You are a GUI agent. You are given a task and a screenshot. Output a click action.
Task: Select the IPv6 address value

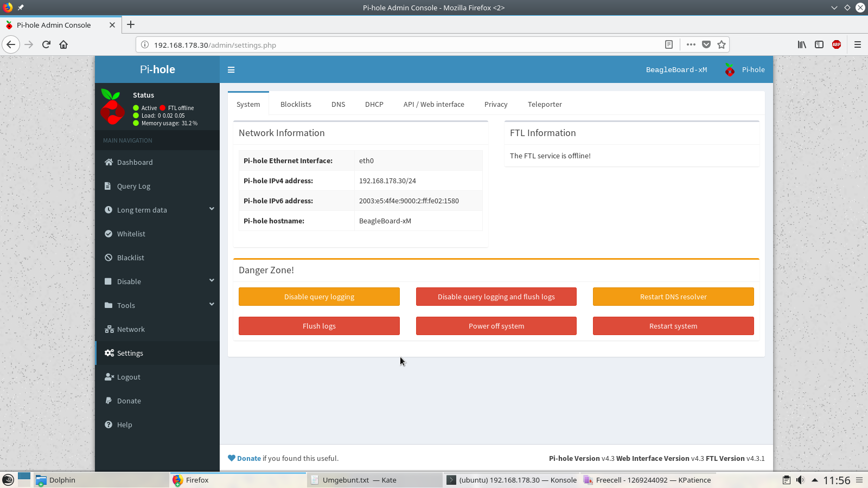click(x=409, y=201)
